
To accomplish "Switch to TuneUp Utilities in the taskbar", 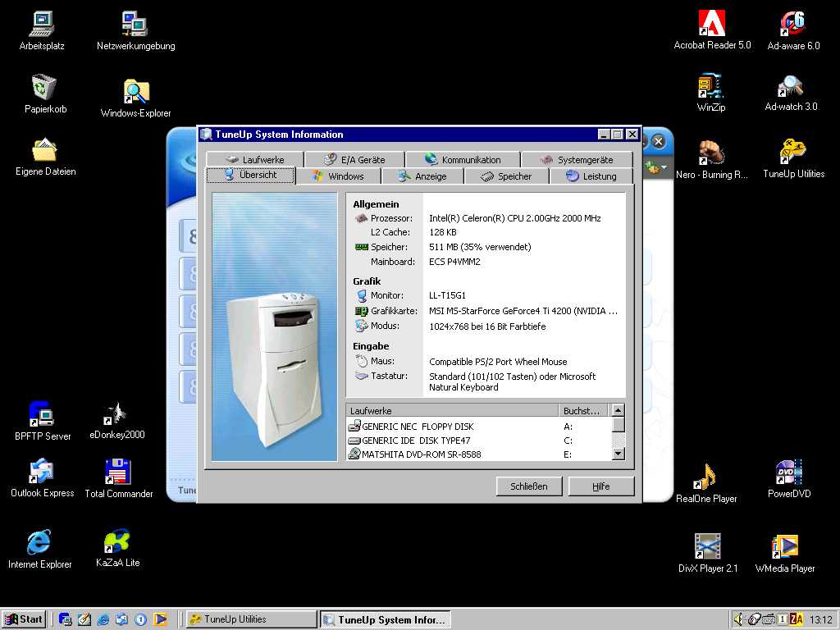I will pos(251,619).
